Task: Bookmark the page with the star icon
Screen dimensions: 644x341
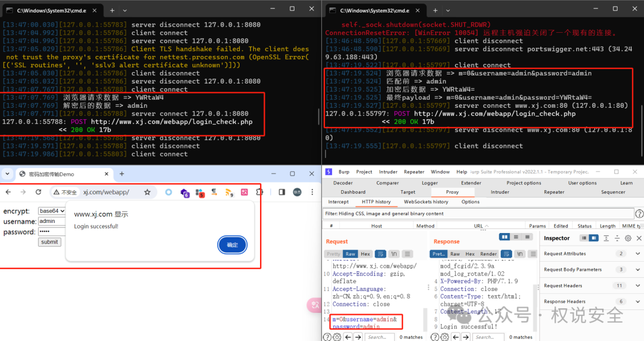Action: tap(147, 192)
